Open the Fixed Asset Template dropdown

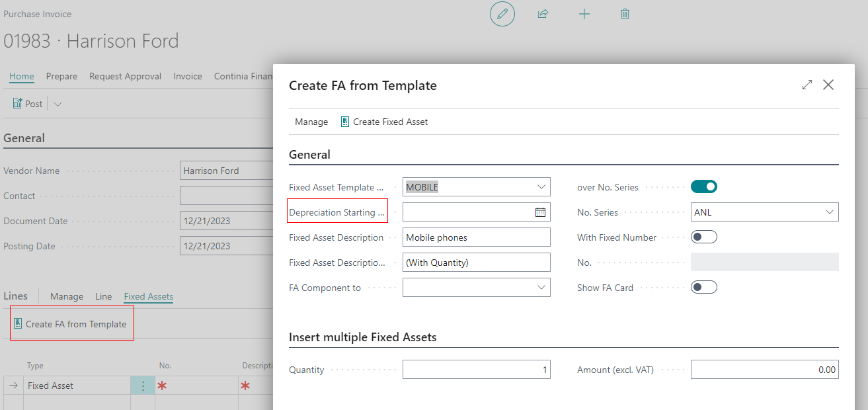coord(541,186)
